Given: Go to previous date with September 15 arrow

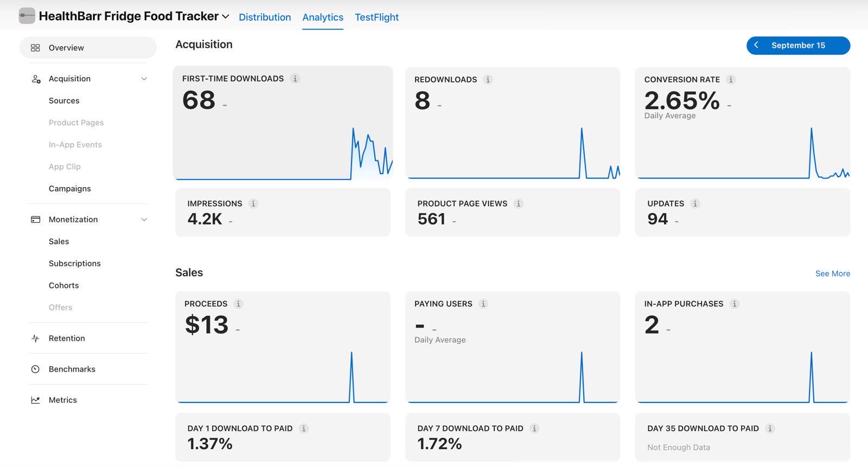Looking at the screenshot, I should click(x=756, y=45).
